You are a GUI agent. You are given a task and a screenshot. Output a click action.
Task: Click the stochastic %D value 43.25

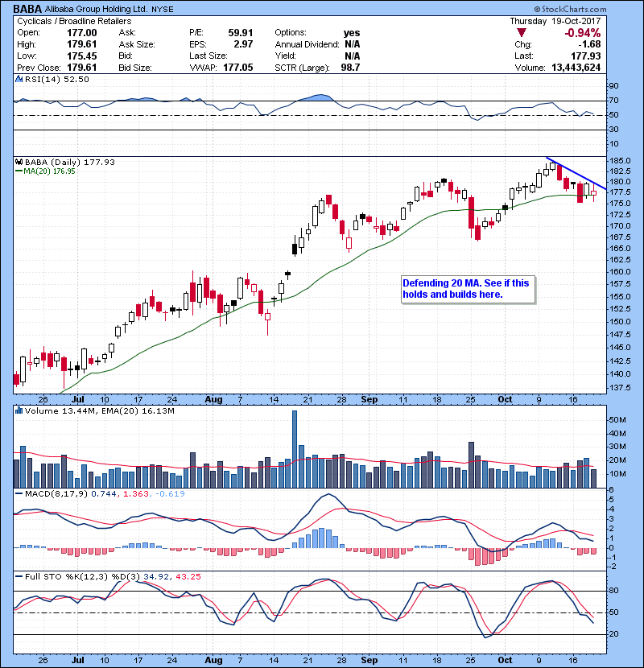coord(188,577)
